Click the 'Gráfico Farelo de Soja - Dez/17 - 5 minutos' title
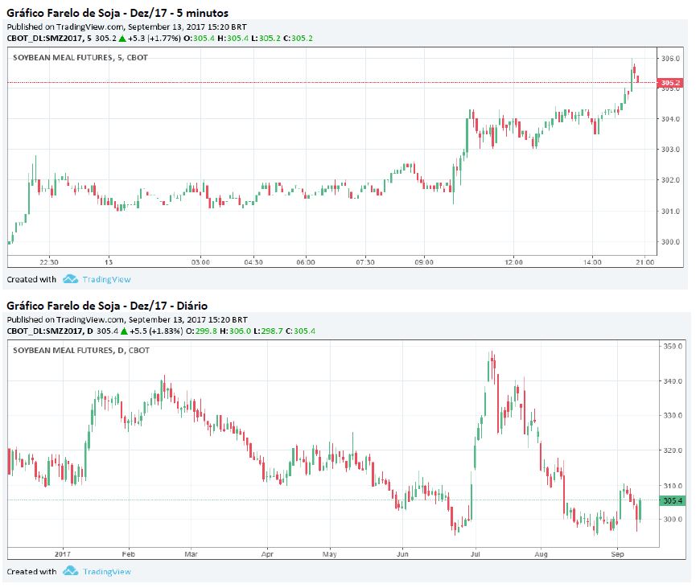Image resolution: width=700 pixels, height=588 pixels. 117,13
